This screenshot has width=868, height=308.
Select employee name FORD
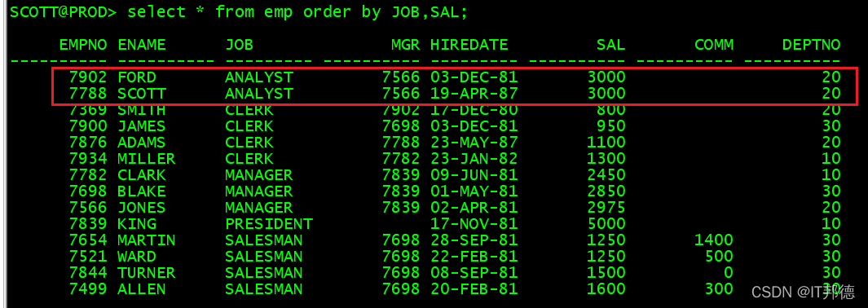coord(137,77)
